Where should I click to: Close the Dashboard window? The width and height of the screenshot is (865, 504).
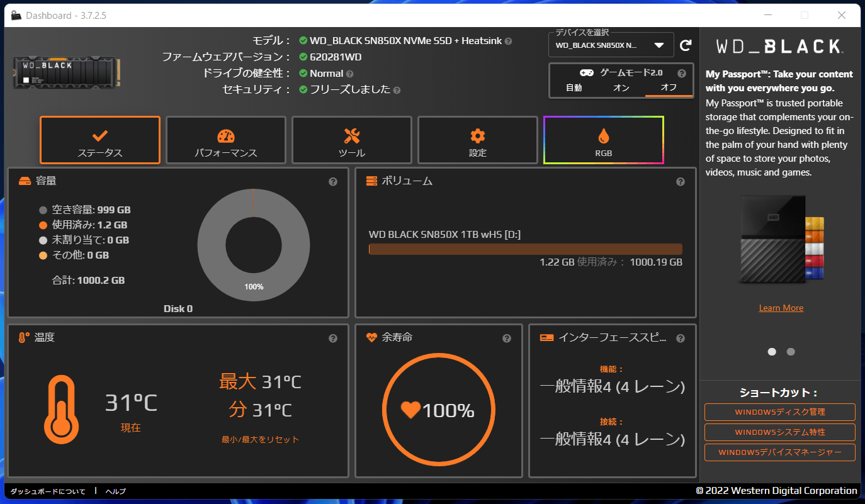(841, 15)
